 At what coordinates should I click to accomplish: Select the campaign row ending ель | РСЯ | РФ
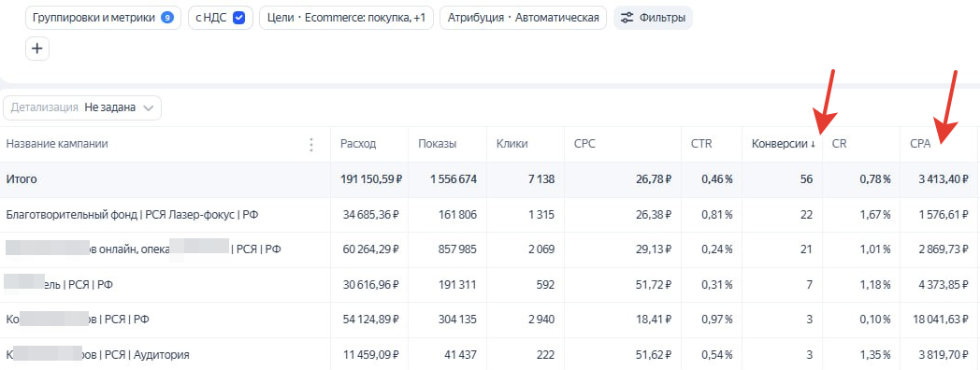pyautogui.click(x=58, y=284)
